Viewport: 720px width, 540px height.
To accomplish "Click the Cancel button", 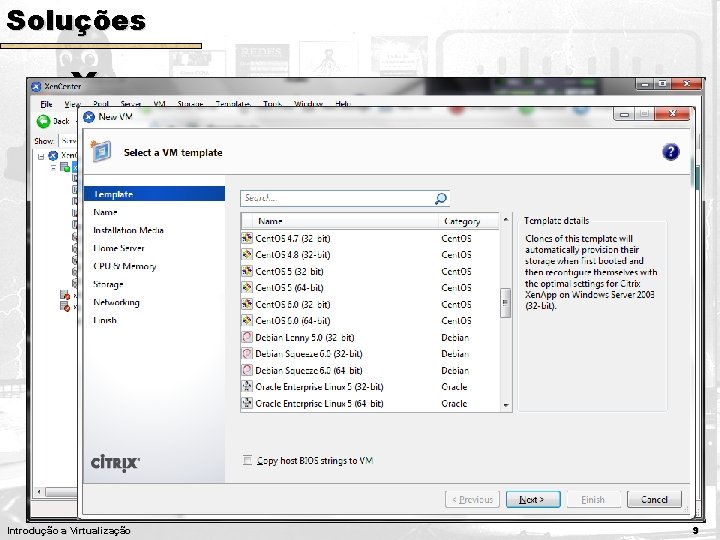I will pyautogui.click(x=654, y=499).
